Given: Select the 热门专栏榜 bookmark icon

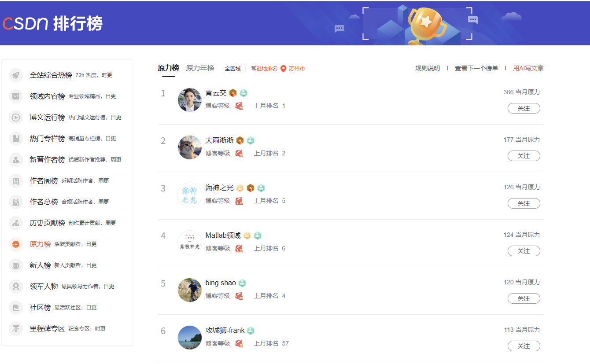Looking at the screenshot, I should (x=16, y=139).
